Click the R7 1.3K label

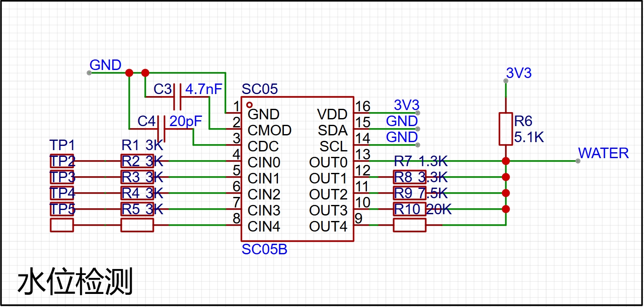(x=420, y=161)
